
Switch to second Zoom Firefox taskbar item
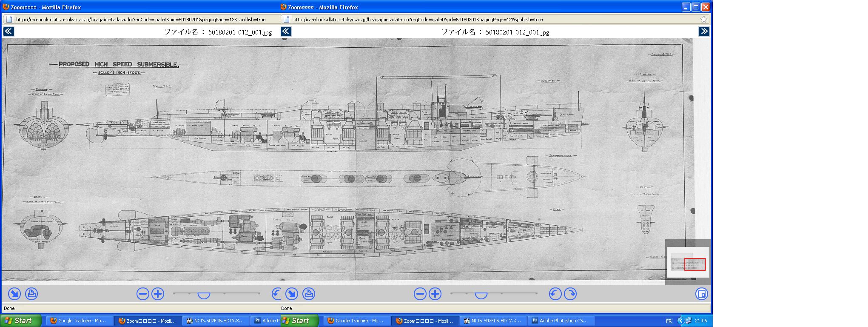click(425, 321)
